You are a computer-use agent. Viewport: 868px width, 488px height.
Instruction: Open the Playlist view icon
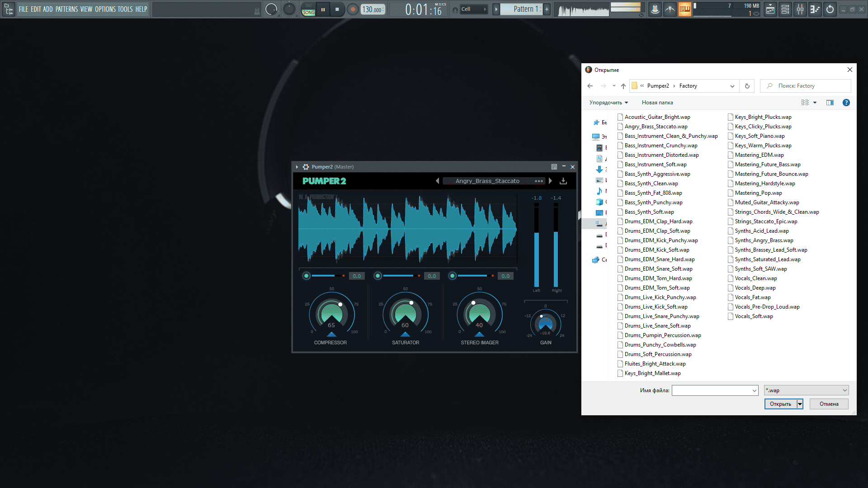click(770, 9)
